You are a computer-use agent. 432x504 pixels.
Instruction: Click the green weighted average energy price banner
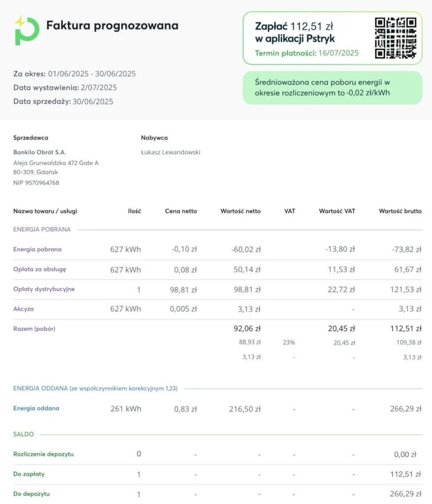(332, 88)
